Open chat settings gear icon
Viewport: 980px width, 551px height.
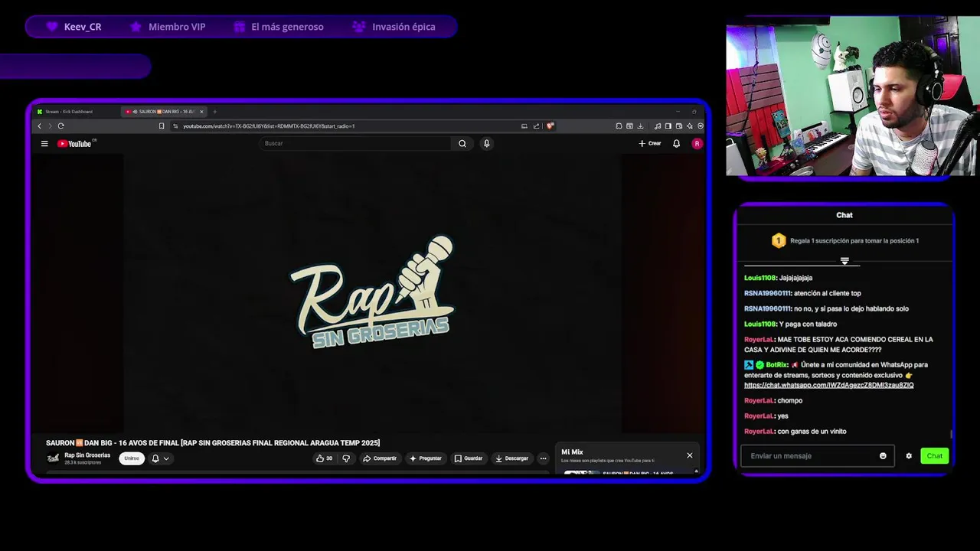tap(909, 456)
